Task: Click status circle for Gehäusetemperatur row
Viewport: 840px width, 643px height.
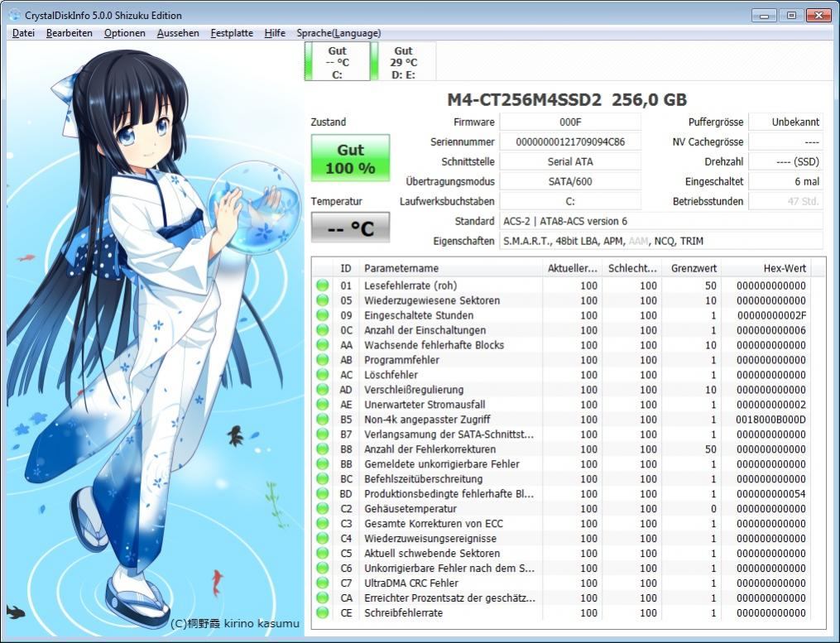Action: 323,508
